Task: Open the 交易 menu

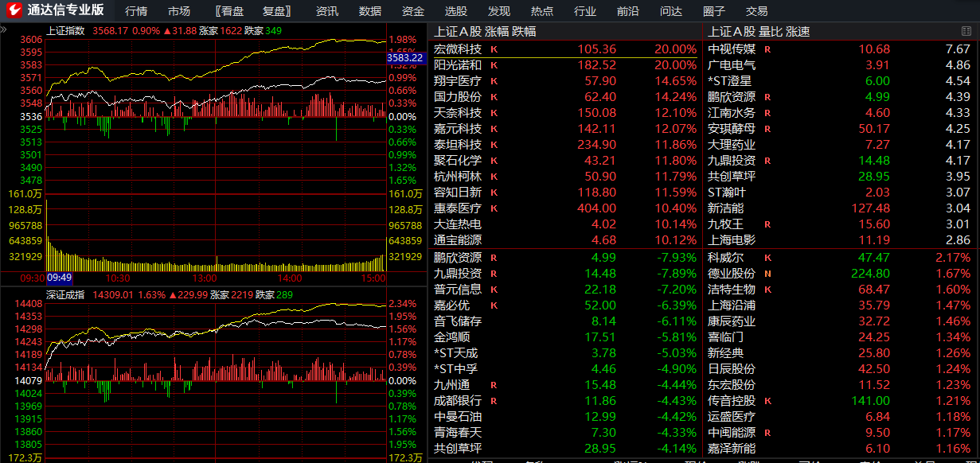Action: [x=757, y=11]
